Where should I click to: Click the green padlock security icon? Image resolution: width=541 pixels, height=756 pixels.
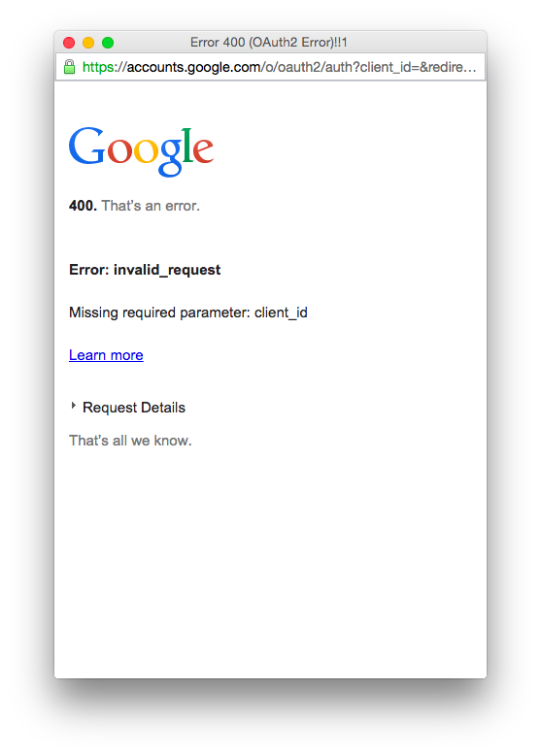pyautogui.click(x=70, y=67)
